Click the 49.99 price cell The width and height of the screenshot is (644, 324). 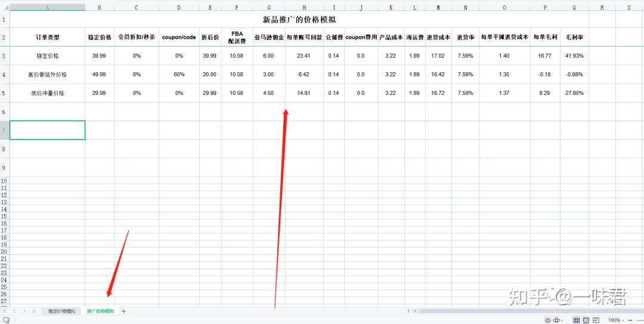(x=100, y=75)
